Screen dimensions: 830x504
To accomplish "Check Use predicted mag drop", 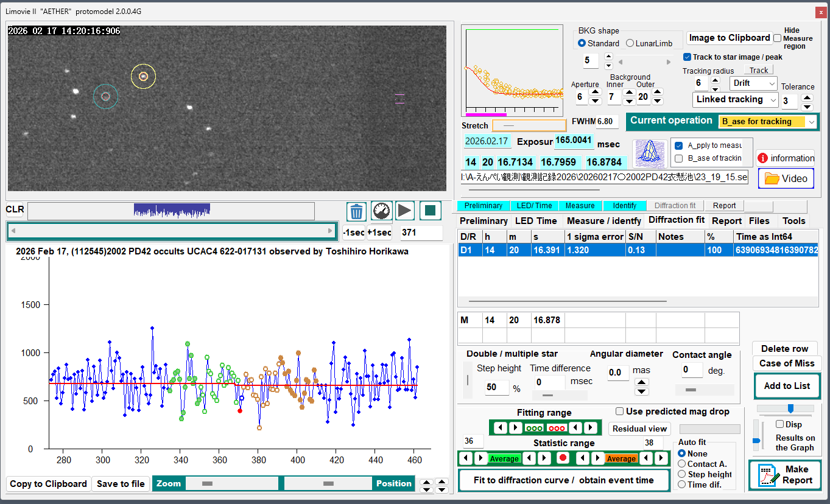I will (620, 411).
